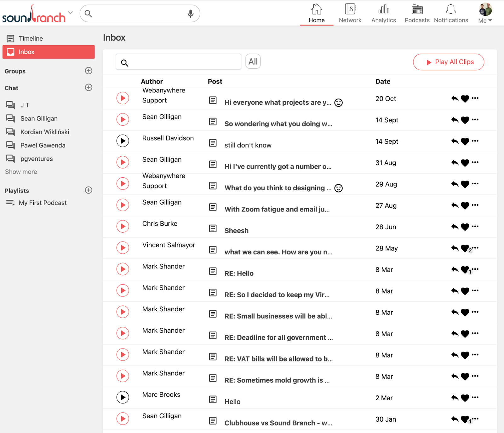The image size is (504, 433).
Task: Switch to the Podcasts tab
Action: (417, 14)
